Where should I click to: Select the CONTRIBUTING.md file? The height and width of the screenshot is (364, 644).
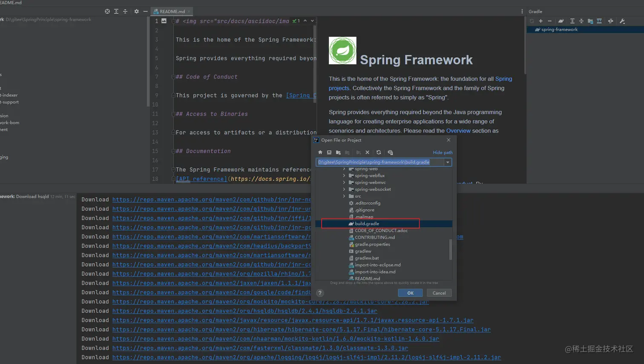pos(372,237)
